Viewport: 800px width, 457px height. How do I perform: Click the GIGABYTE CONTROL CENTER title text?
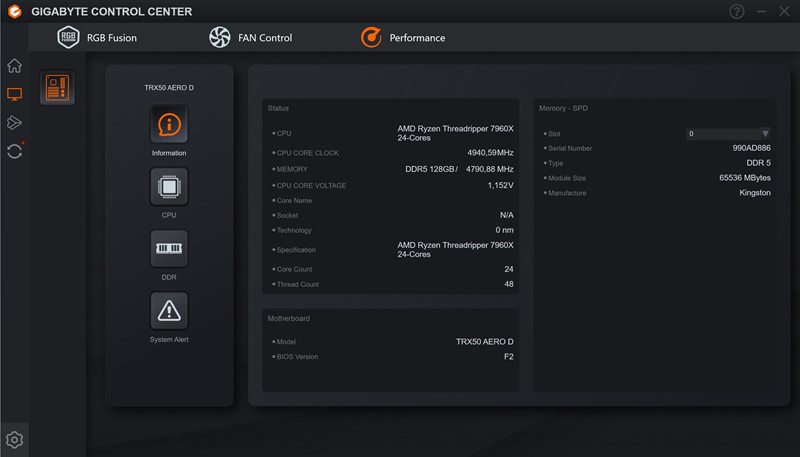point(112,11)
